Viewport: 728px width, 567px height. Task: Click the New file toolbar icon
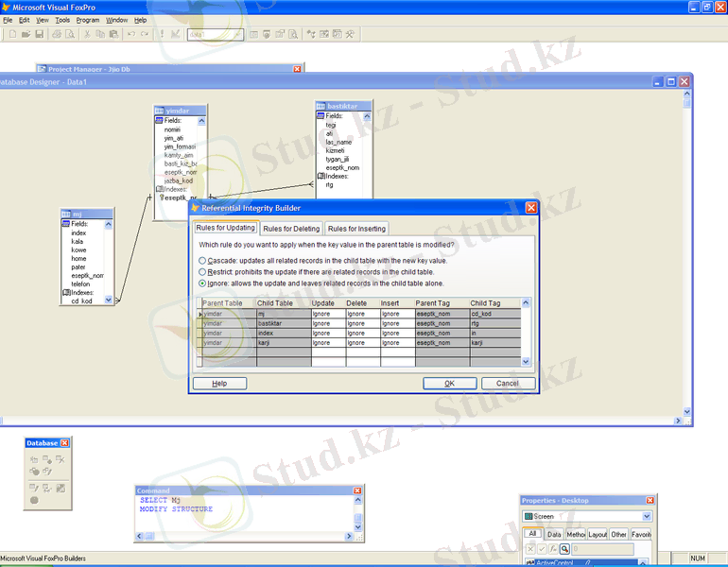point(13,34)
